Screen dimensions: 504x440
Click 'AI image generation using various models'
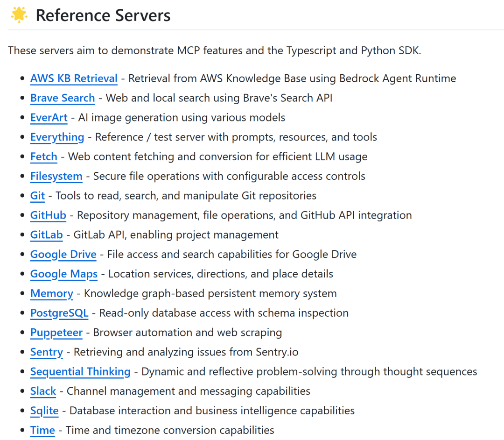[x=182, y=117]
